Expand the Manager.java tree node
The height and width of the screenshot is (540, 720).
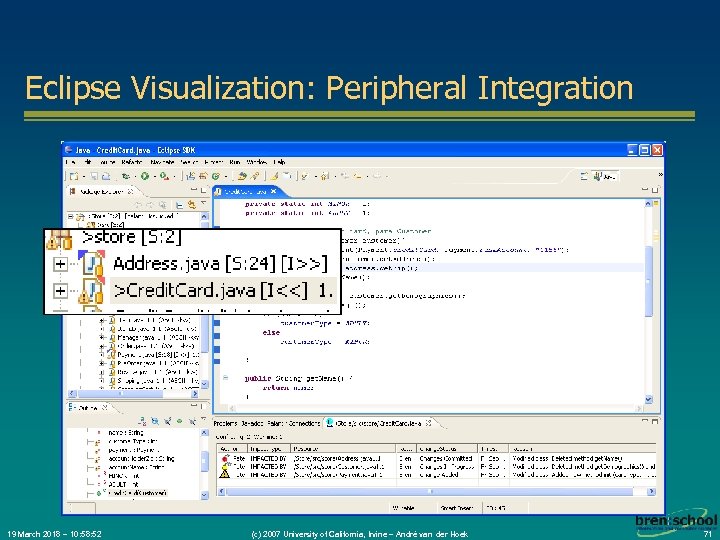pyautogui.click(x=102, y=338)
